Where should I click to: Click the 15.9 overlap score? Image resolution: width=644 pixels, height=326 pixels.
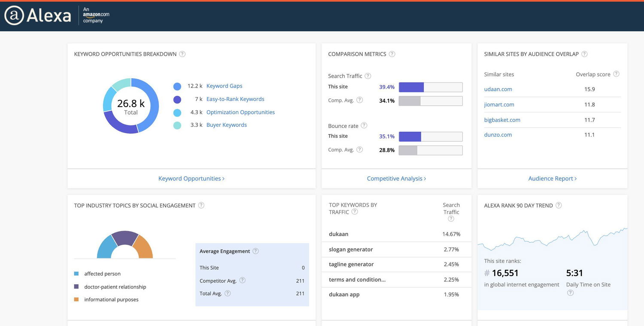(x=589, y=89)
